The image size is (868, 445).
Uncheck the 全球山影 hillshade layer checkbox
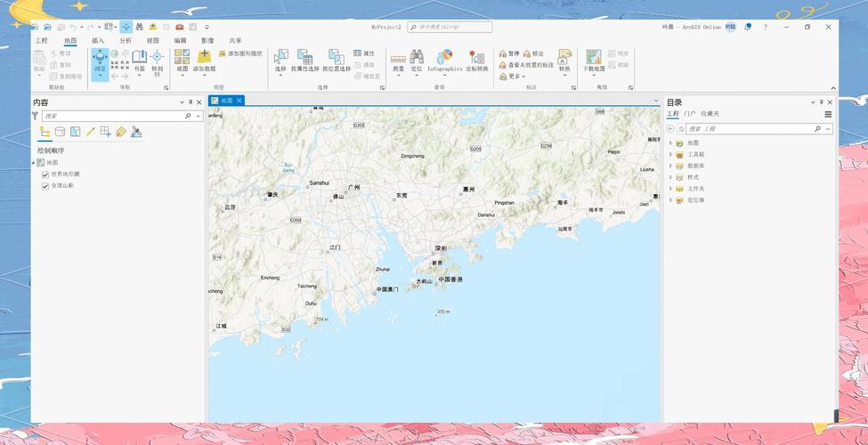coord(45,187)
